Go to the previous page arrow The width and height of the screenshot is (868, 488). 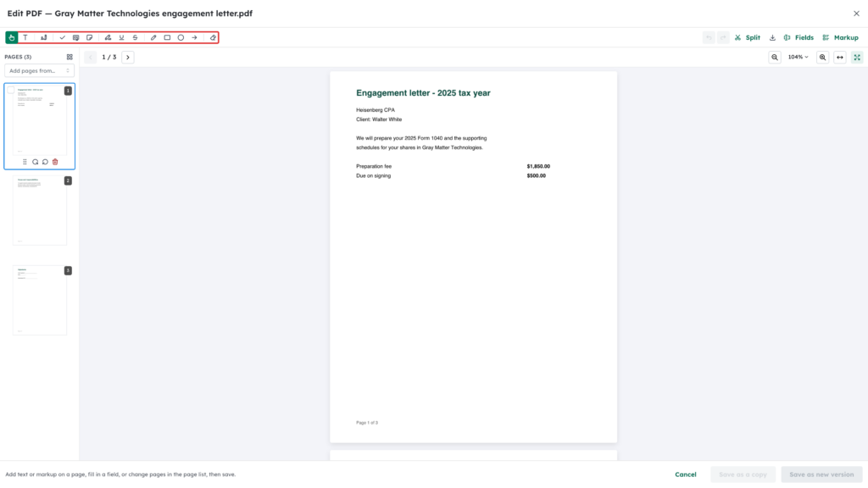pyautogui.click(x=90, y=57)
